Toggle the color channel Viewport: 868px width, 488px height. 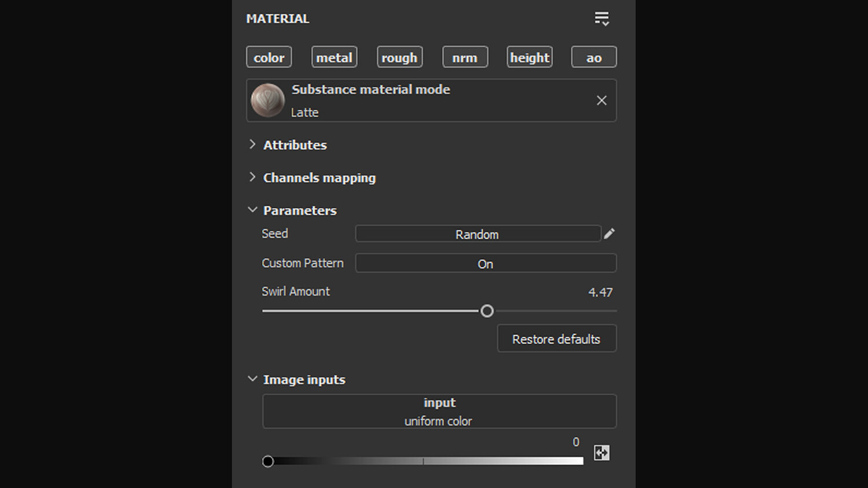[x=269, y=57]
